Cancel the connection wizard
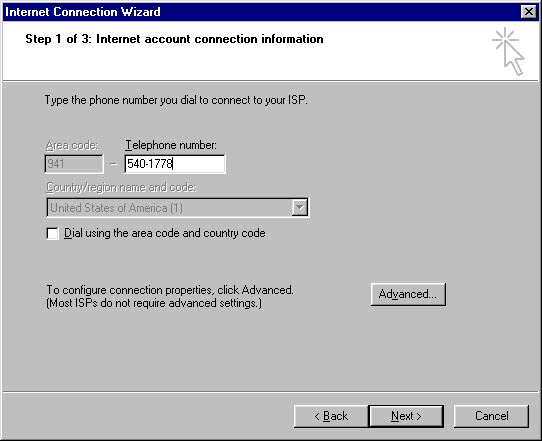Viewport: 542px width, 441px height. point(491,416)
